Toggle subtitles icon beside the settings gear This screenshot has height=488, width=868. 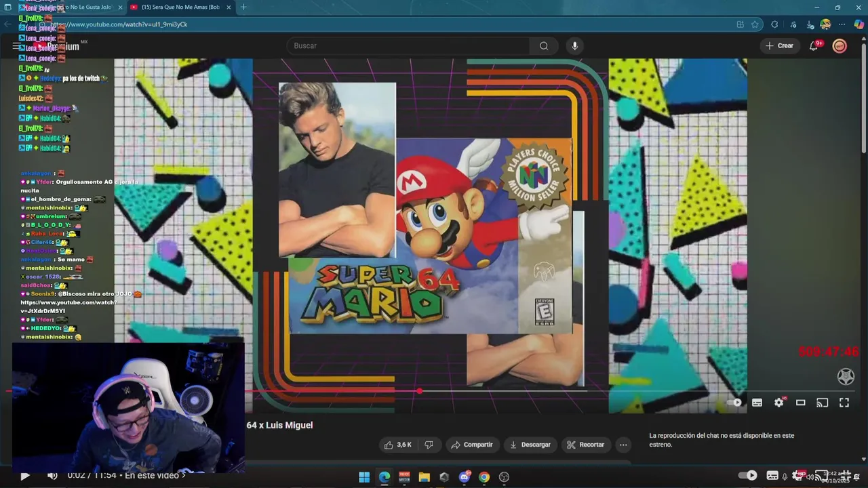point(757,403)
